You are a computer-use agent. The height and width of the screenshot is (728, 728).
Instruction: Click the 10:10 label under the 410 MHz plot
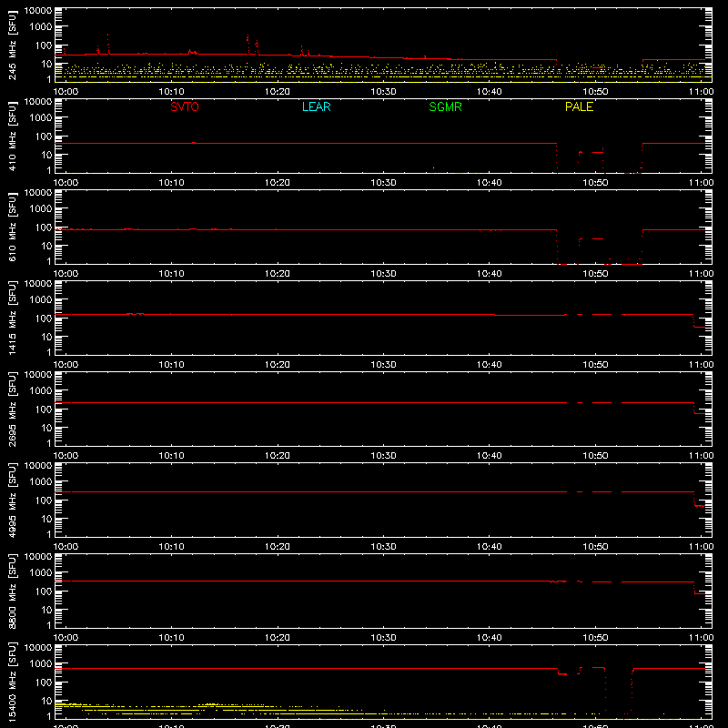point(171,183)
